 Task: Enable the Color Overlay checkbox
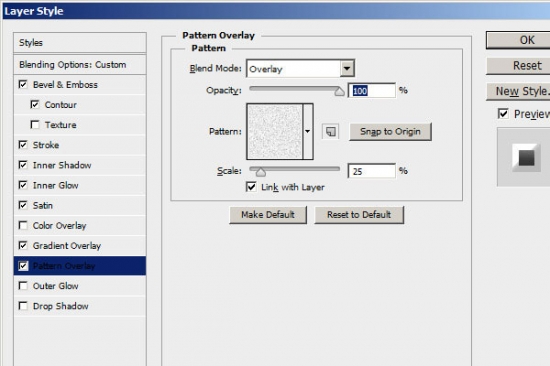23,225
